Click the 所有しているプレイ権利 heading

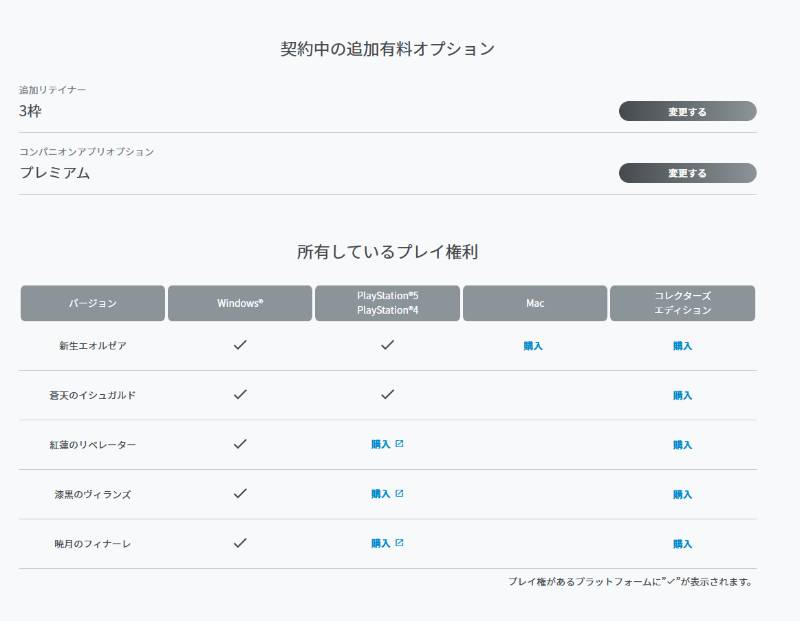click(387, 252)
